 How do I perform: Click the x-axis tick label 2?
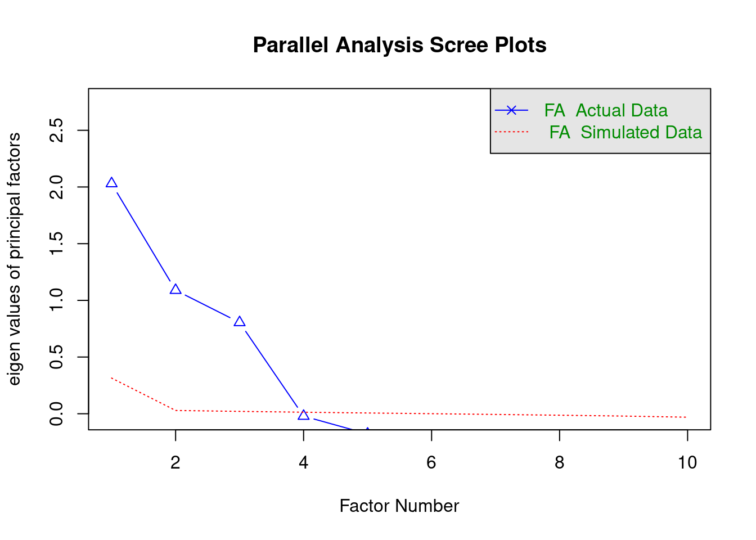175,462
